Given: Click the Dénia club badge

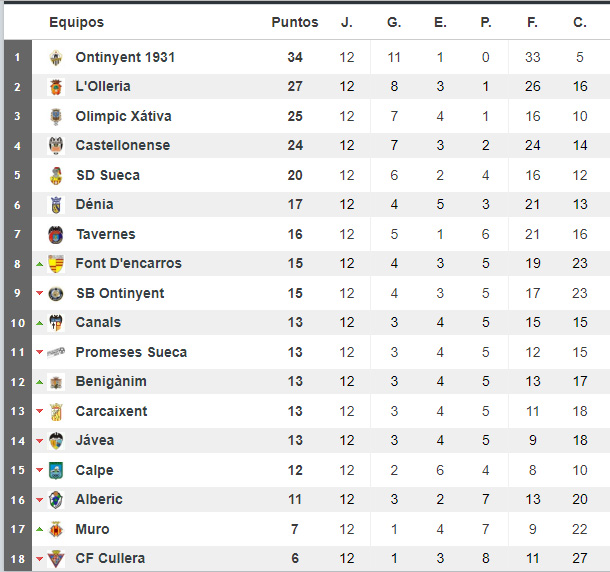Looking at the screenshot, I should [x=56, y=205].
